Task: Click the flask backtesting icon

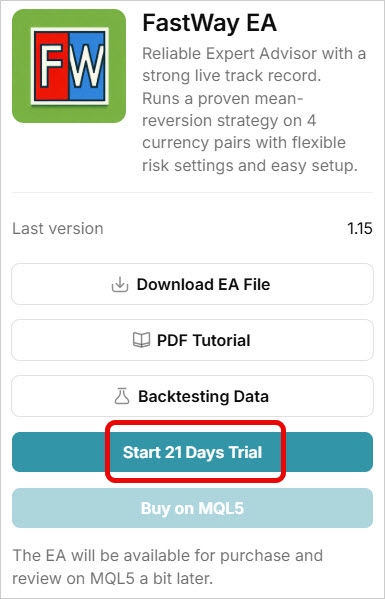Action: pos(122,396)
